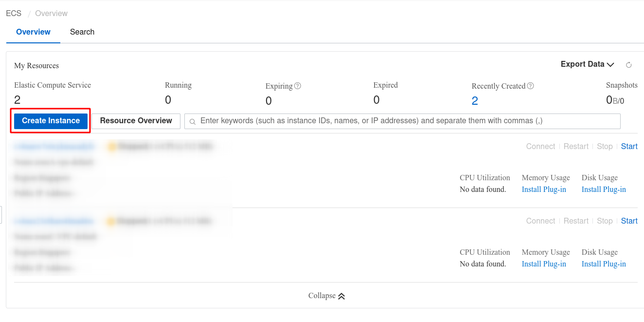Click the refresh icon beside Export Data
644x322 pixels.
point(628,65)
